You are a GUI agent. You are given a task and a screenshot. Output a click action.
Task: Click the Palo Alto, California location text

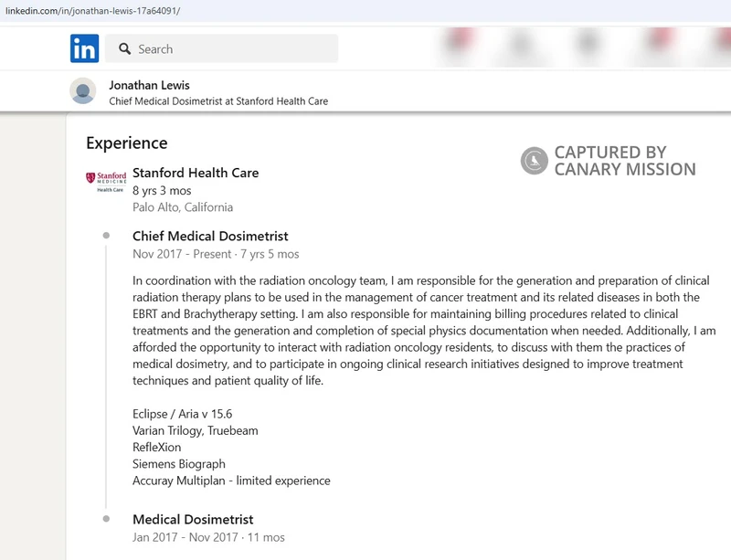pyautogui.click(x=183, y=207)
